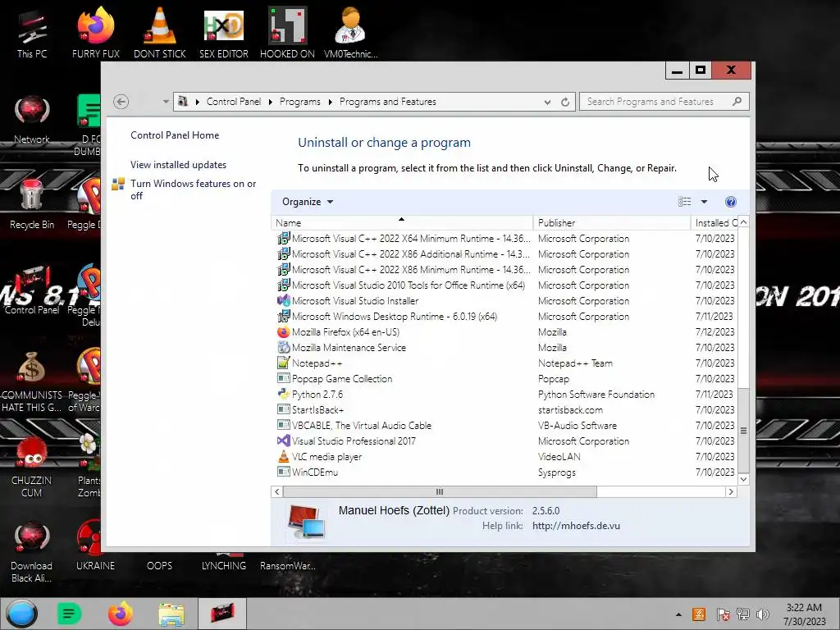Expand the arrow after Programs breadcrumb
Image resolution: width=840 pixels, height=630 pixels.
click(x=330, y=102)
